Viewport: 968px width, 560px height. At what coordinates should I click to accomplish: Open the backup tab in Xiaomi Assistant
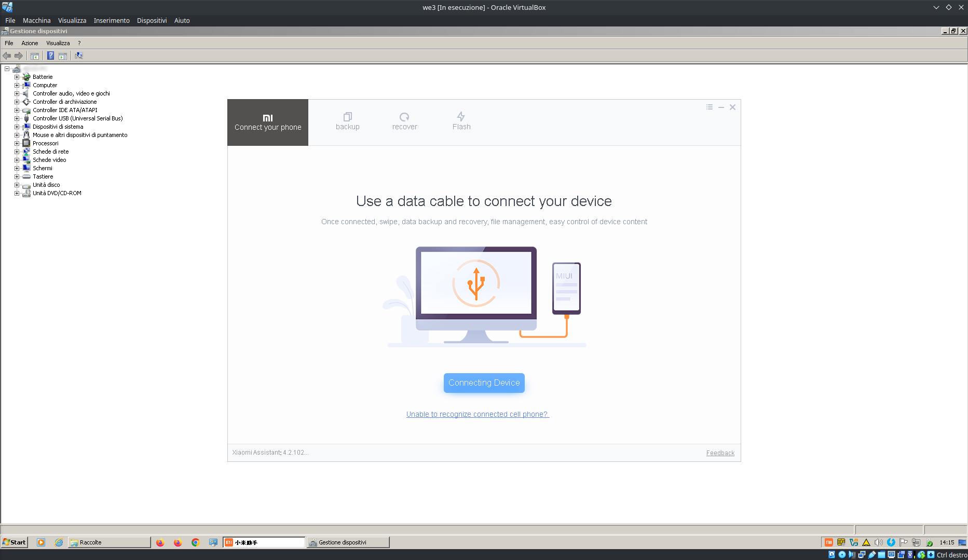347,121
